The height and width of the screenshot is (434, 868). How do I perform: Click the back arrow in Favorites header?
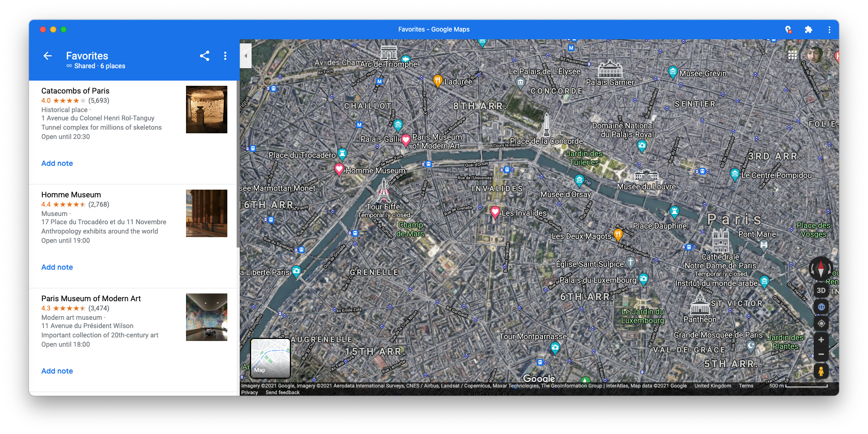(48, 56)
